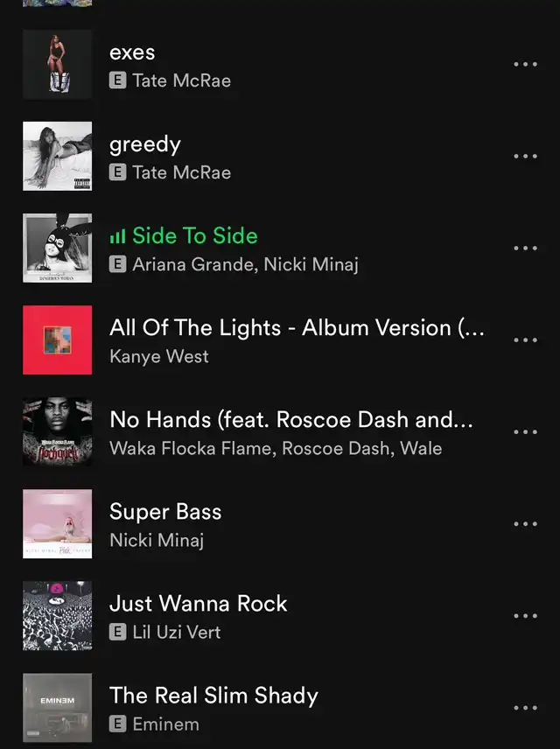Image resolution: width=560 pixels, height=749 pixels.
Task: Play greedy by Tate McRae
Action: point(280,157)
